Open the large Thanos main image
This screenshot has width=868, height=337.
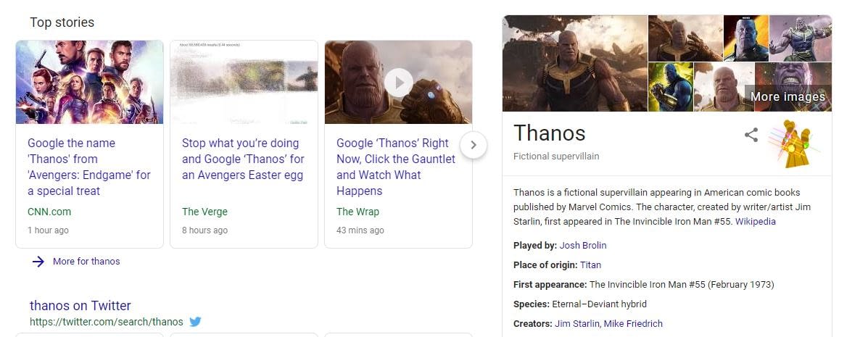(x=574, y=64)
